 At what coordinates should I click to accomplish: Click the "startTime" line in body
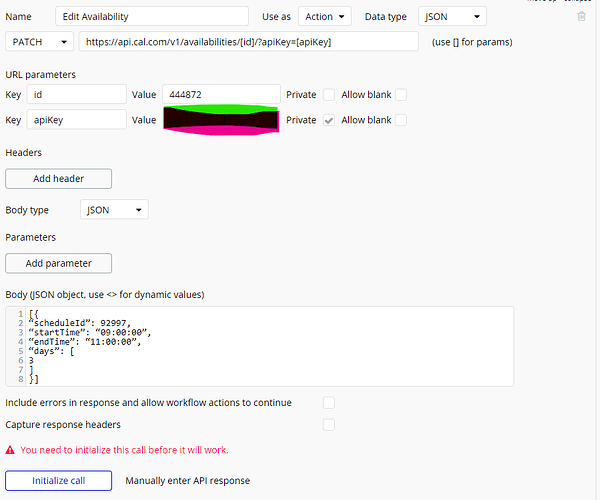pyautogui.click(x=90, y=332)
